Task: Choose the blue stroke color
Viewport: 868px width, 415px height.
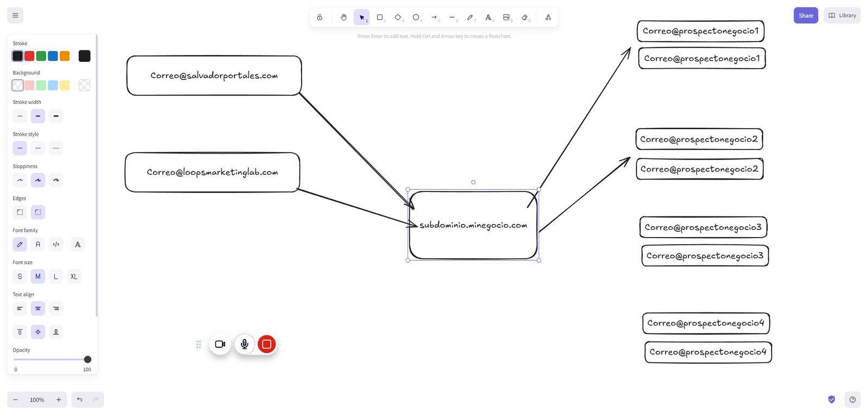Action: pyautogui.click(x=53, y=56)
